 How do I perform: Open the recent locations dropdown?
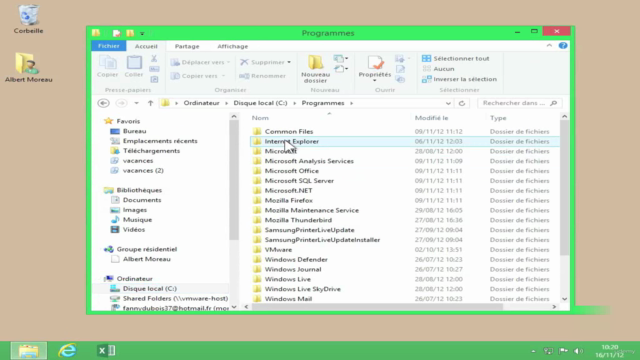[136, 103]
